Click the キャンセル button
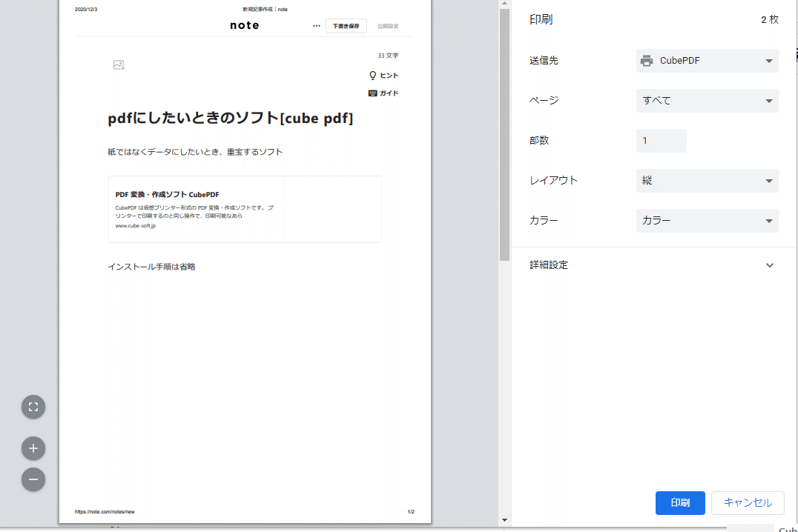This screenshot has width=798, height=532. click(748, 503)
